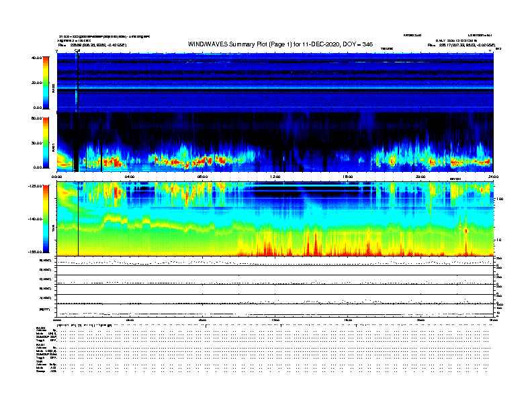Click the 24:00 tick under the RAD1 spectrogram
The image size is (532, 411).
(x=493, y=177)
